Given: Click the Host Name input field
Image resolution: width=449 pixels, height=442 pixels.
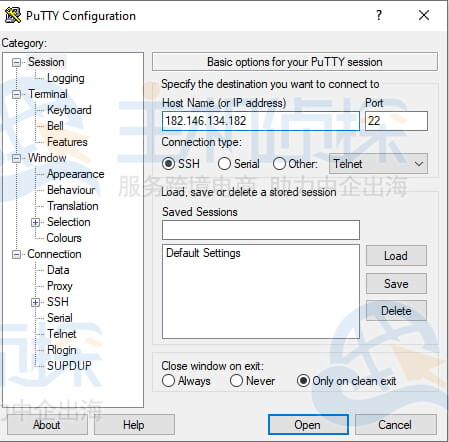Looking at the screenshot, I should (x=261, y=121).
